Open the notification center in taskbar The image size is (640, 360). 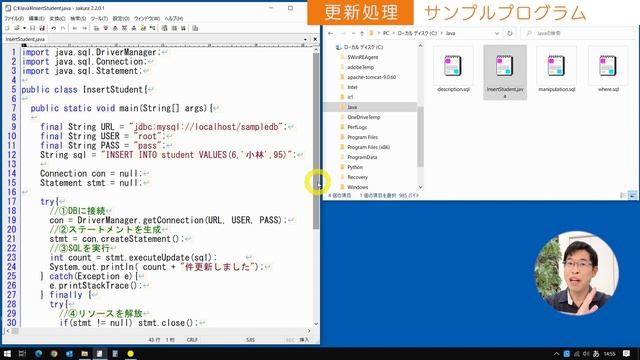[x=627, y=353]
